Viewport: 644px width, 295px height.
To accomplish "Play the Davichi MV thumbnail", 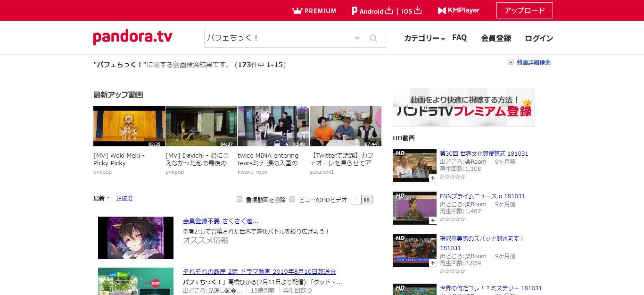I will [201, 126].
